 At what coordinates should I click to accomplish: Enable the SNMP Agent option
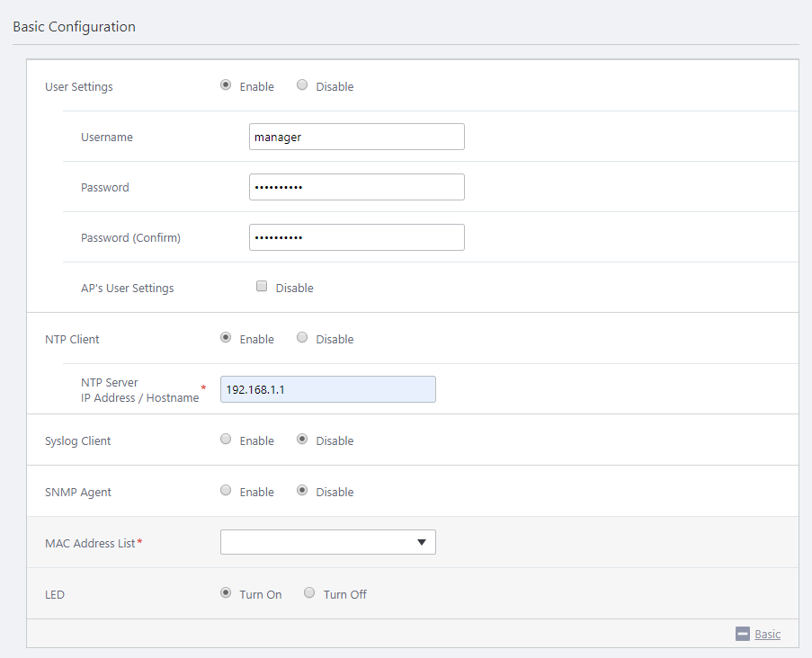pos(226,491)
